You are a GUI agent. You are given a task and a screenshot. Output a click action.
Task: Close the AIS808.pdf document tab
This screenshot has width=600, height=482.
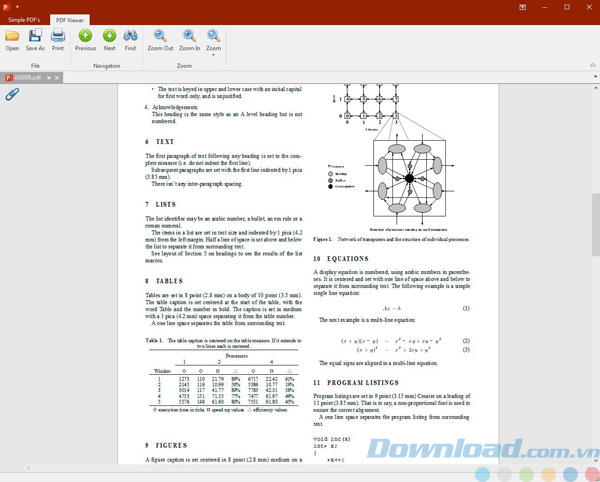(57, 78)
